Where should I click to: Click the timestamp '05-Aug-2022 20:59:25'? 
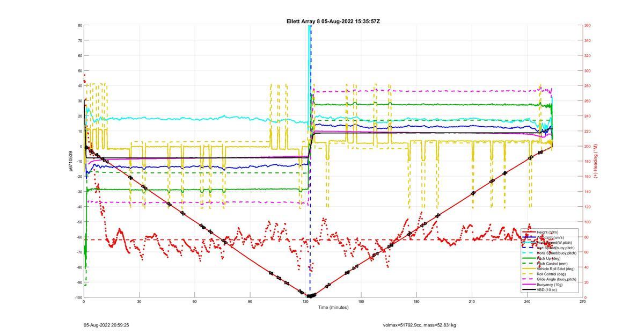(106, 325)
